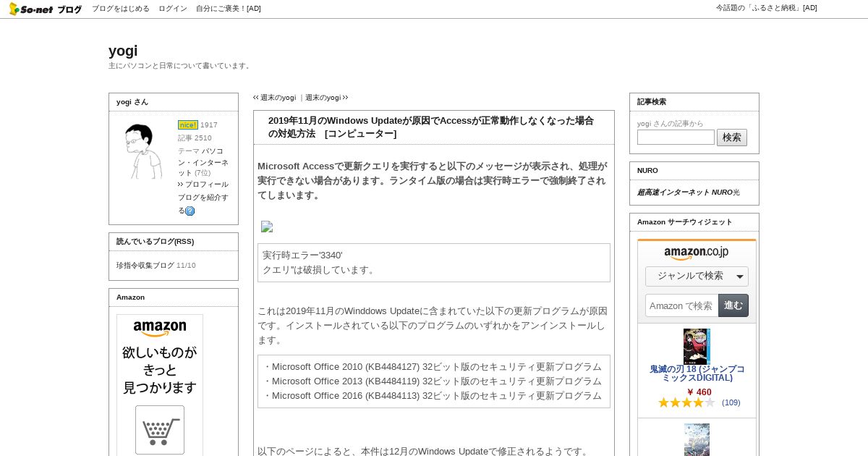Select the KB4484119 Office 2013 line
The image size is (868, 456).
(x=432, y=381)
